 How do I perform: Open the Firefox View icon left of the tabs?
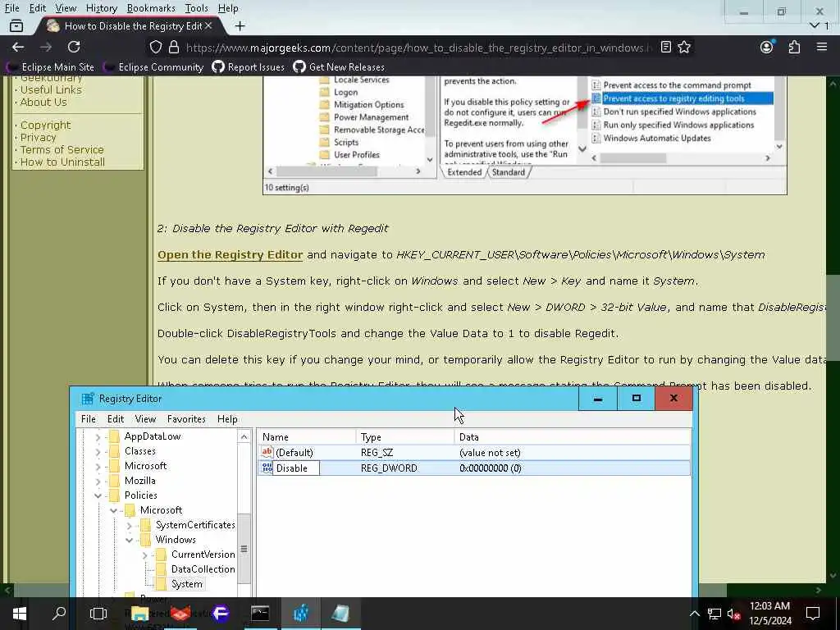coord(16,25)
